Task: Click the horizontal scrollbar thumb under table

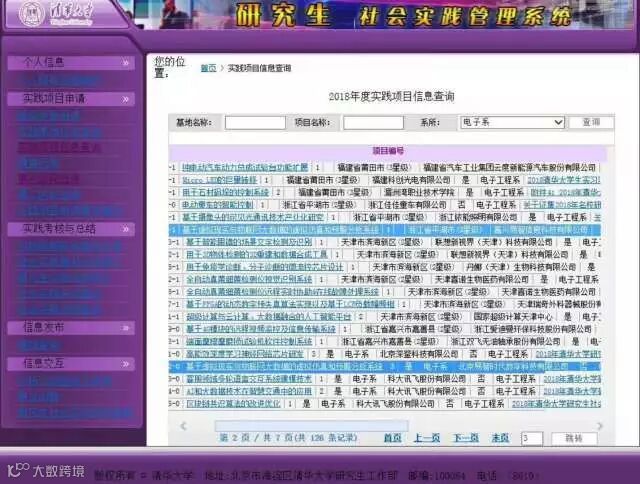Action: 311,426
